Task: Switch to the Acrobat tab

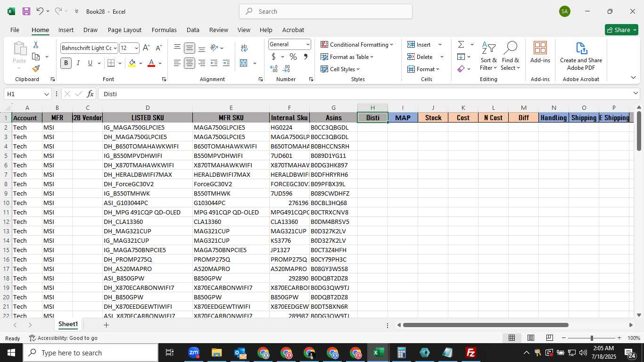Action: point(293,30)
